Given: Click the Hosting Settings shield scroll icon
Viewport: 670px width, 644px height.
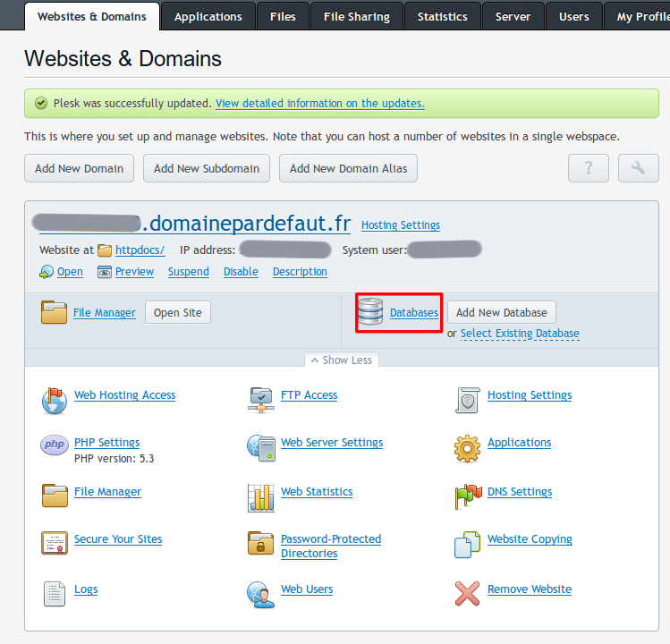Looking at the screenshot, I should coord(468,401).
